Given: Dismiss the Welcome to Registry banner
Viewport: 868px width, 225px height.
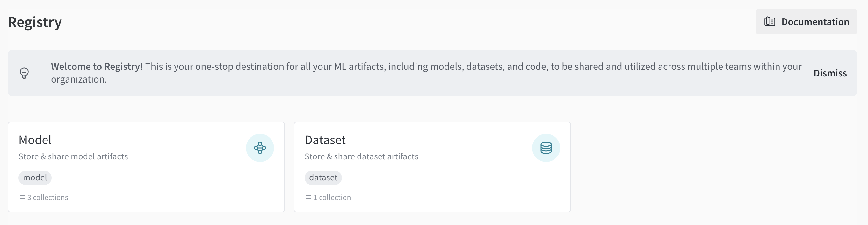Looking at the screenshot, I should coord(830,73).
